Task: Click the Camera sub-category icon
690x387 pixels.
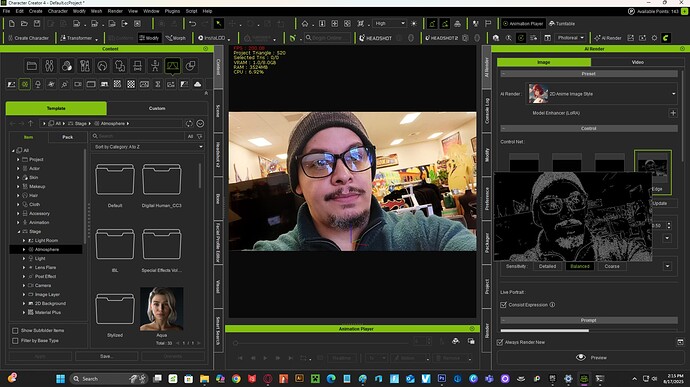Action: click(x=78, y=84)
